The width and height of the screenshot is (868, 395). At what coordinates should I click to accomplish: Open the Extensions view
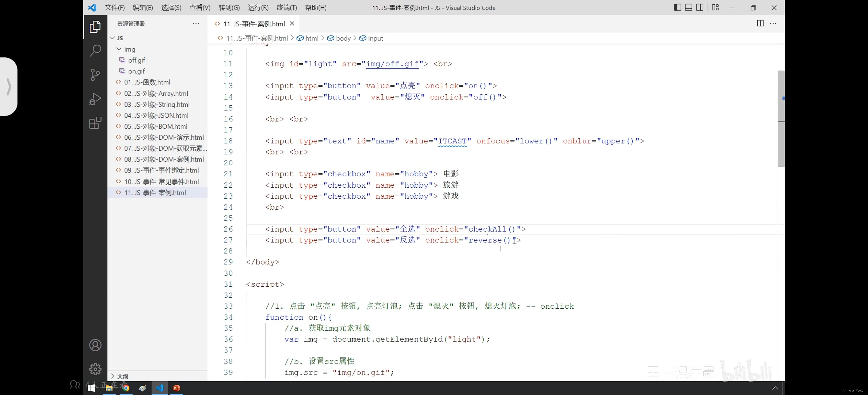(95, 123)
